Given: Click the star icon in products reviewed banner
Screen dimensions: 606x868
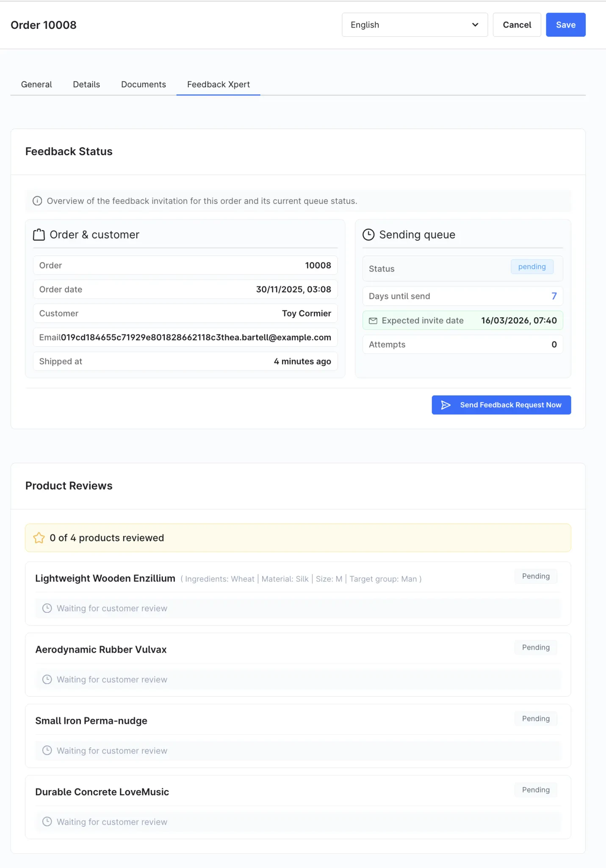Looking at the screenshot, I should [x=39, y=538].
